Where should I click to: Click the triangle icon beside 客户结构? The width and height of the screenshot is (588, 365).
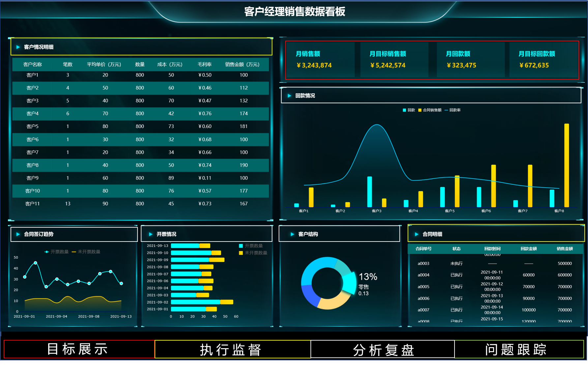(x=292, y=234)
